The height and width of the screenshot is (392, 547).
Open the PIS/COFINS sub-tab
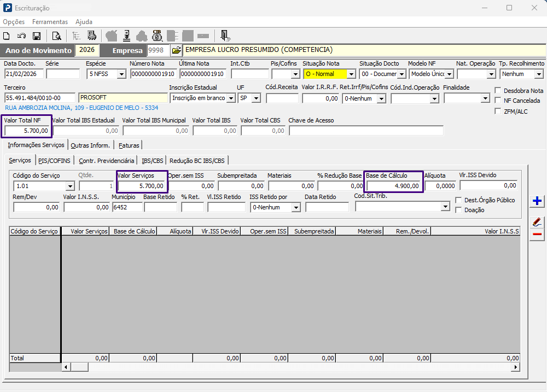click(54, 161)
